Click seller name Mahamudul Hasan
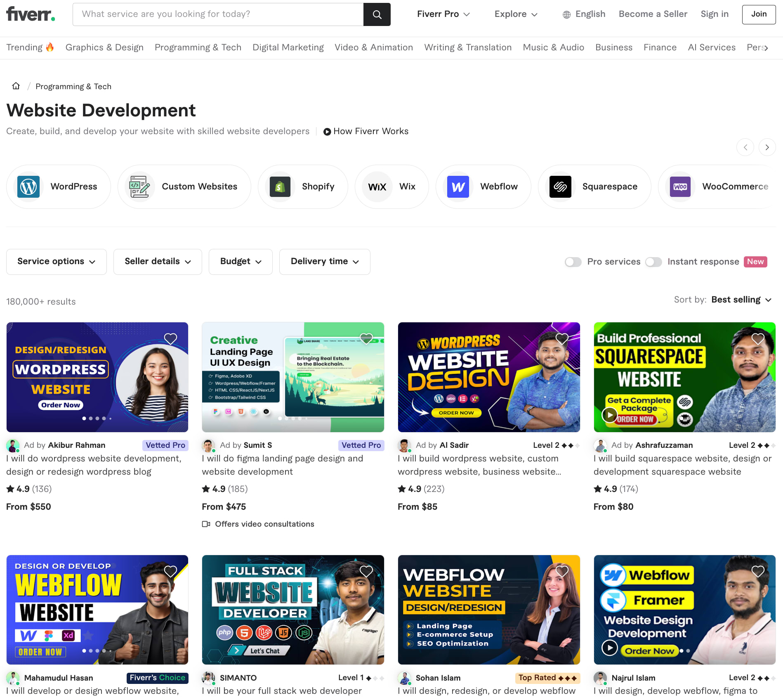 pos(59,678)
